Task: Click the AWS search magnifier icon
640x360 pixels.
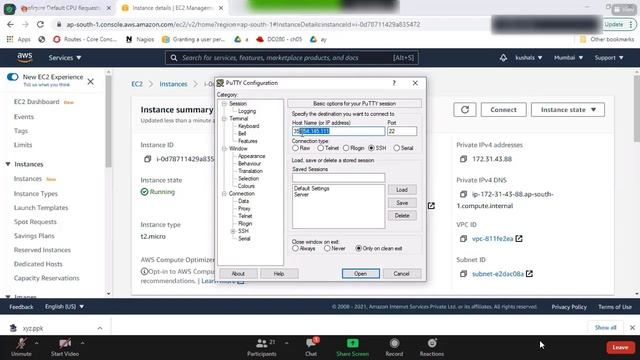Action: click(174, 58)
